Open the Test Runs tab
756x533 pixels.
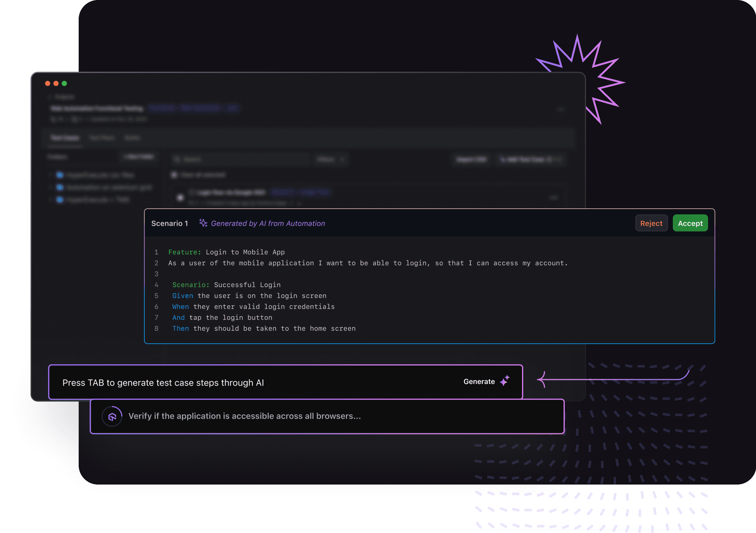click(x=102, y=138)
